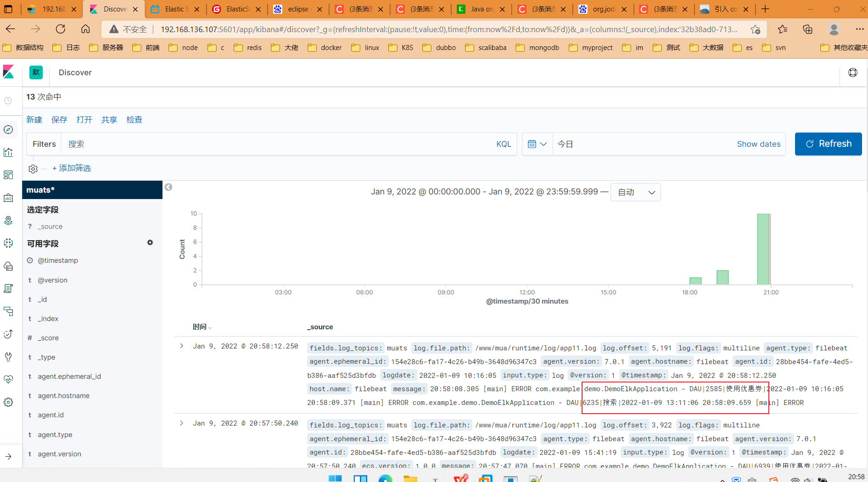Open date quick menu calendar dropdown

pos(538,144)
